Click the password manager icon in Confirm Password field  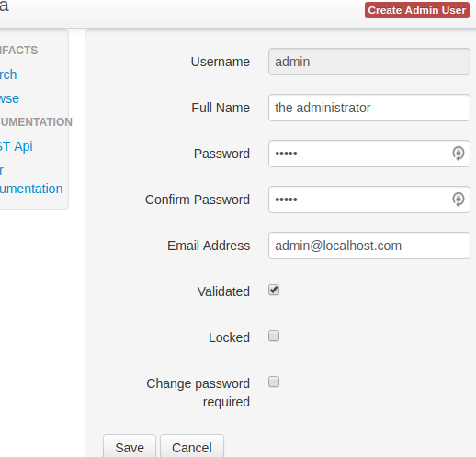[x=459, y=200]
